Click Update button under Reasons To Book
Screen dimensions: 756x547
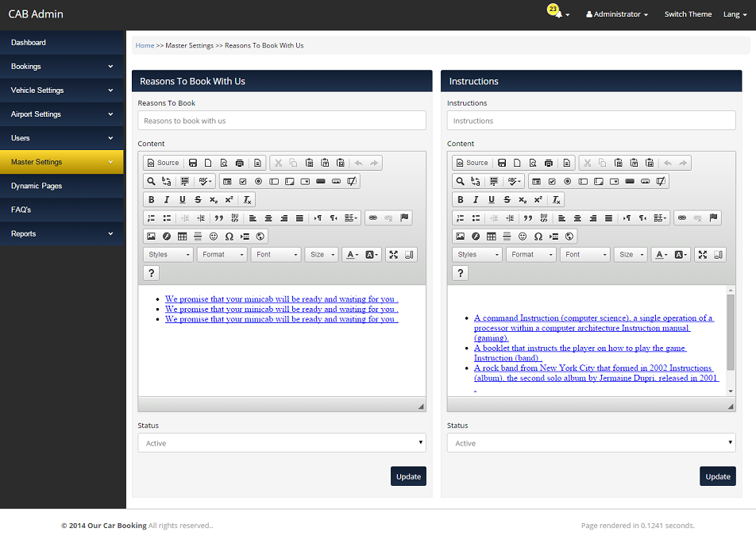408,476
